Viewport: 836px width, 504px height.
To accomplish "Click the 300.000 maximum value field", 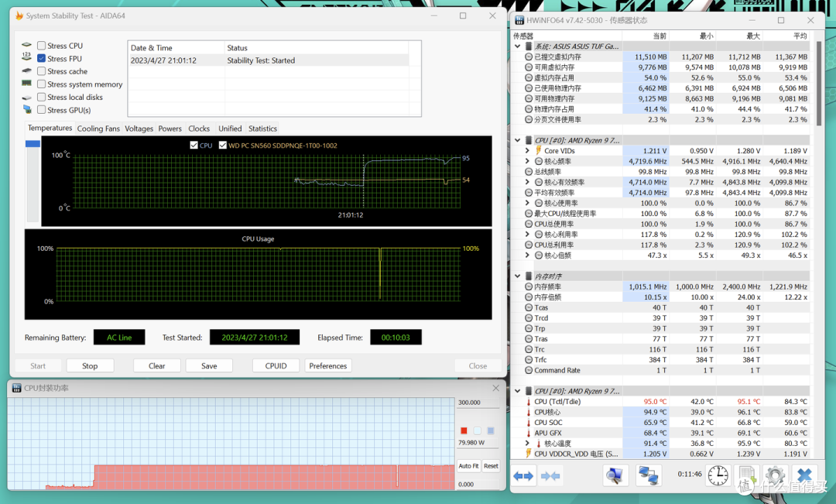I will tap(478, 403).
